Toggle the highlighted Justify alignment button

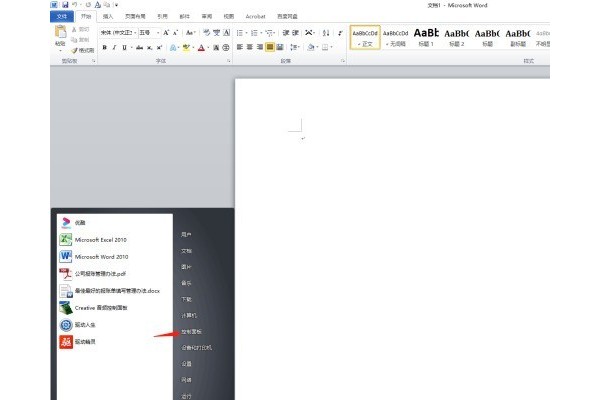tap(270, 47)
